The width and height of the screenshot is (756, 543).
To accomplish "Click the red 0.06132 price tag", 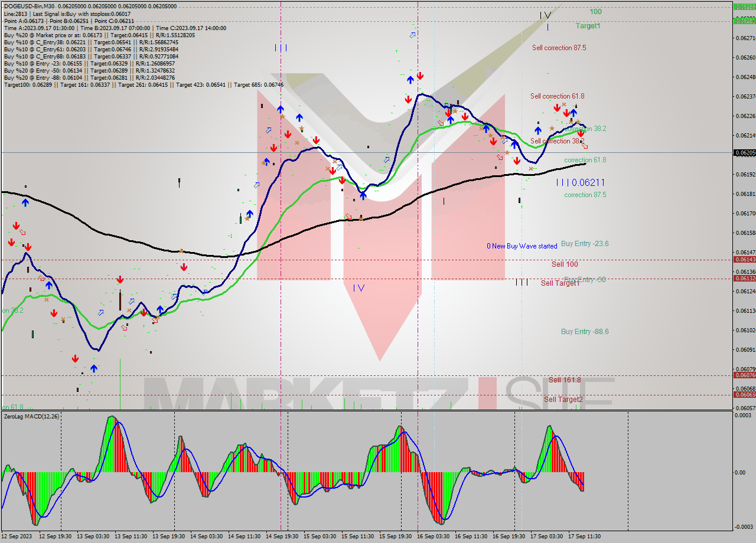I will pos(744,279).
